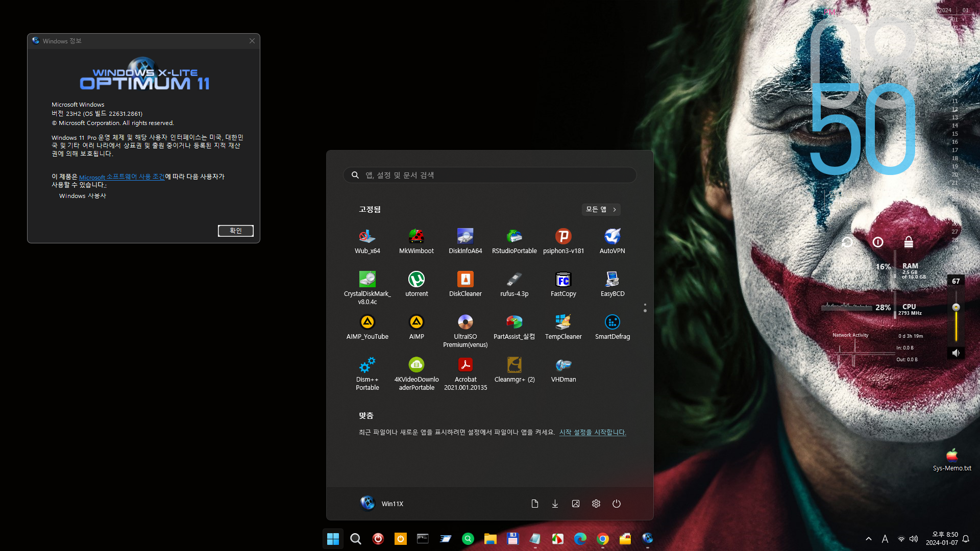The width and height of the screenshot is (980, 551).
Task: Open the notification bell
Action: 966,539
